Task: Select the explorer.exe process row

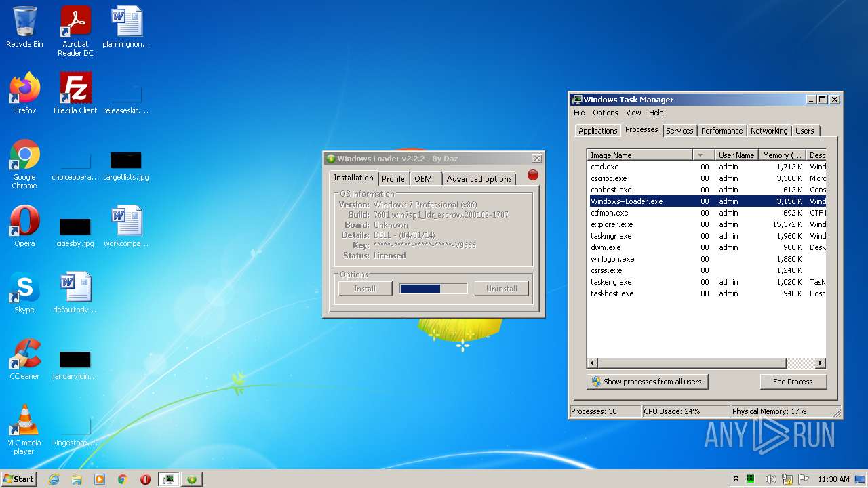Action: 707,224
